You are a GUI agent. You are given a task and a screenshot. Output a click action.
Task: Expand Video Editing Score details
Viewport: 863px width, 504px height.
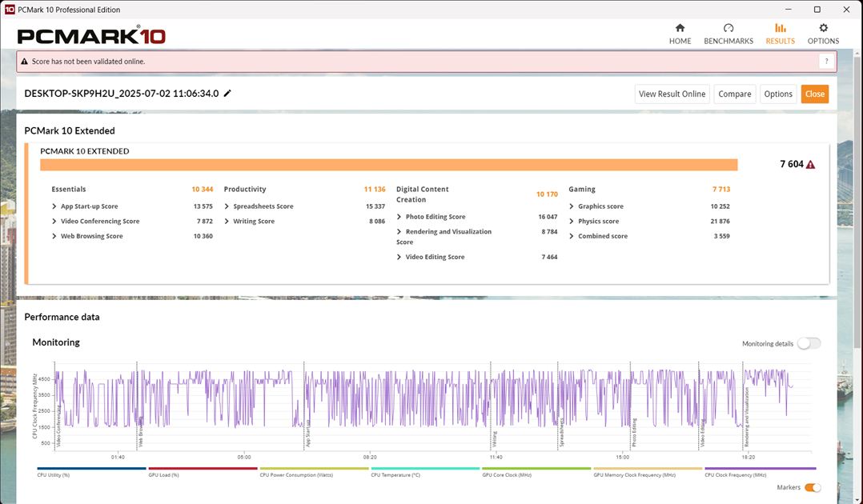pos(399,257)
